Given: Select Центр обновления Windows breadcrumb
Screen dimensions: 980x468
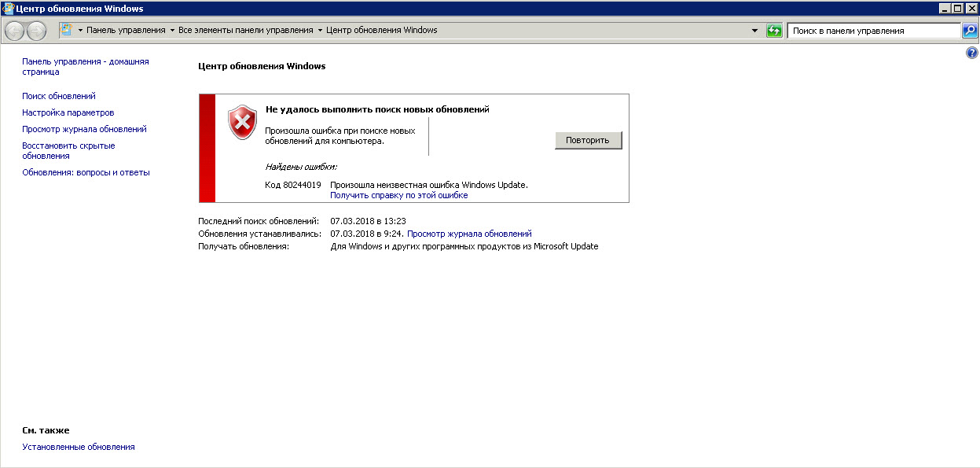Looking at the screenshot, I should (381, 31).
